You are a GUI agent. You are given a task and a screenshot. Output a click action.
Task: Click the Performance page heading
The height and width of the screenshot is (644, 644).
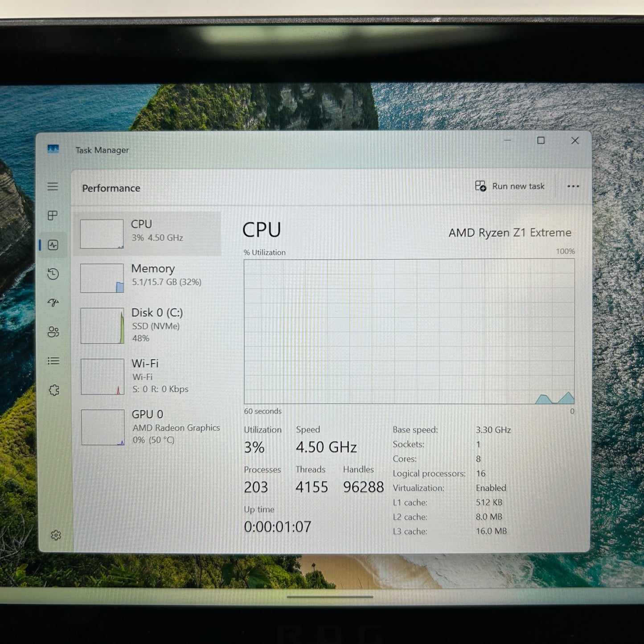coord(111,188)
